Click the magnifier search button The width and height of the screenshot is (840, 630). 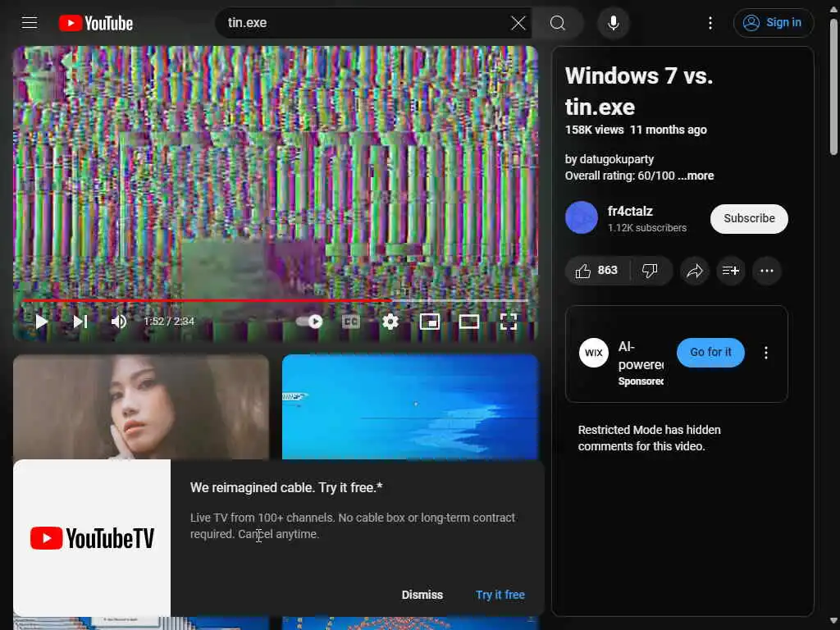(x=558, y=23)
